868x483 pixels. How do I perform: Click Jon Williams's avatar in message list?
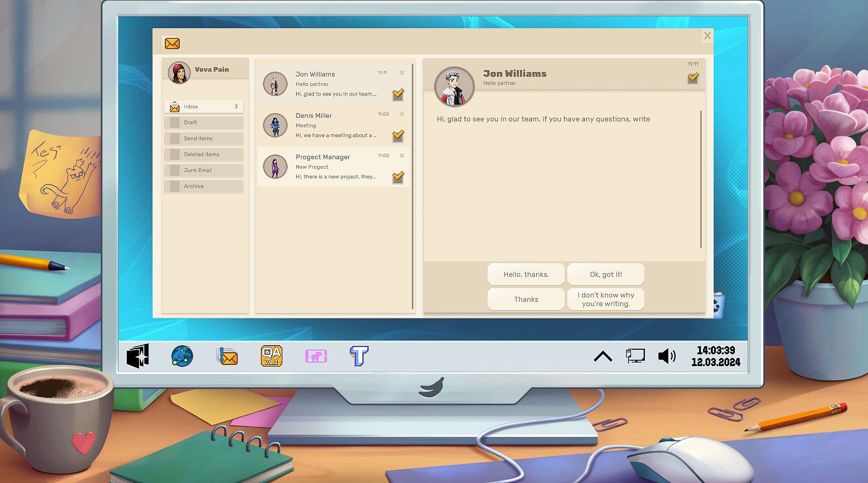(275, 84)
